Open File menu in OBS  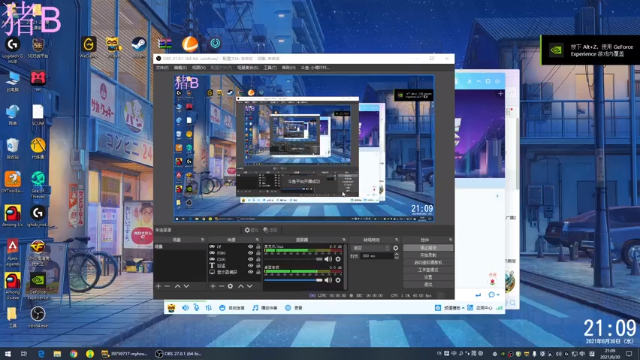pos(162,68)
